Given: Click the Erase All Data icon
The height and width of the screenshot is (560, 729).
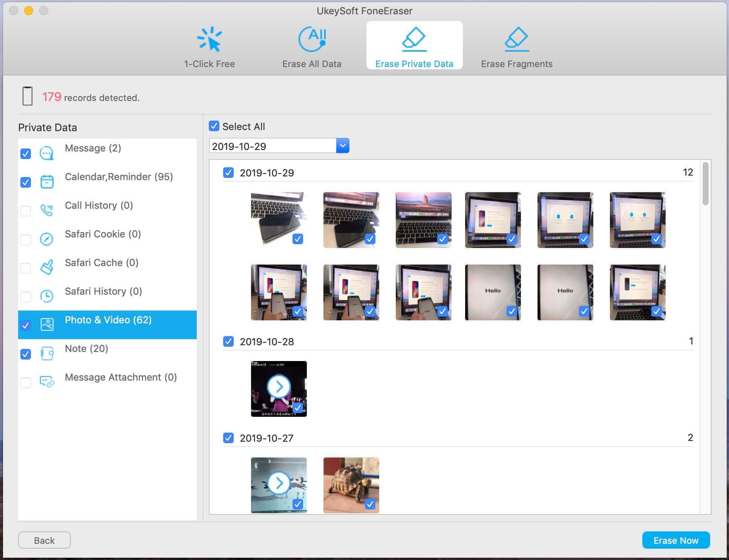Looking at the screenshot, I should [x=312, y=39].
